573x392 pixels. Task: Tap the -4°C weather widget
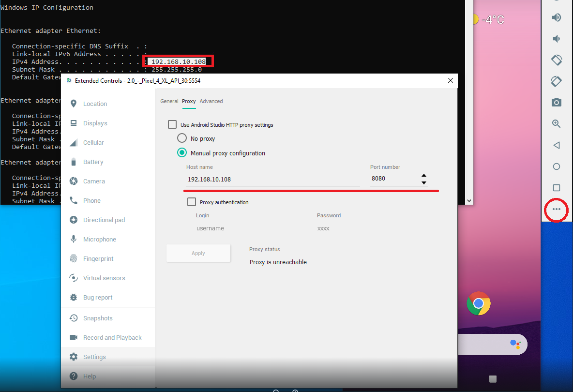tap(489, 19)
